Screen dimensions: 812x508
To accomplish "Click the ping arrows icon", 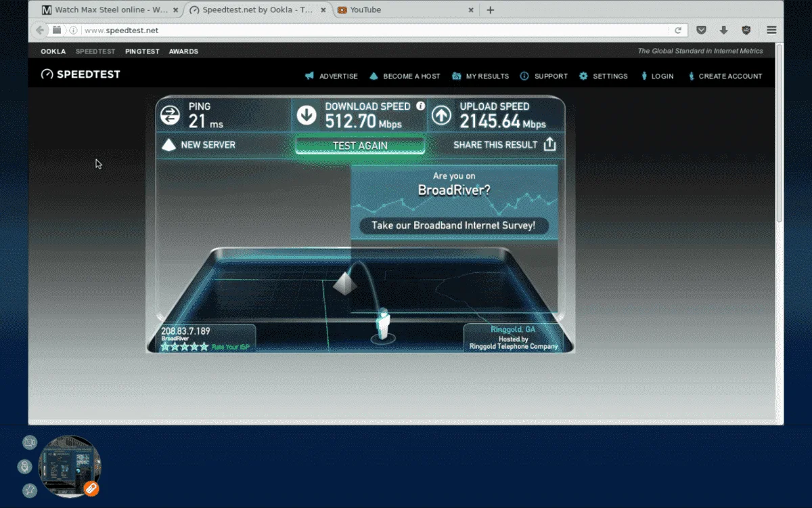I will 170,115.
